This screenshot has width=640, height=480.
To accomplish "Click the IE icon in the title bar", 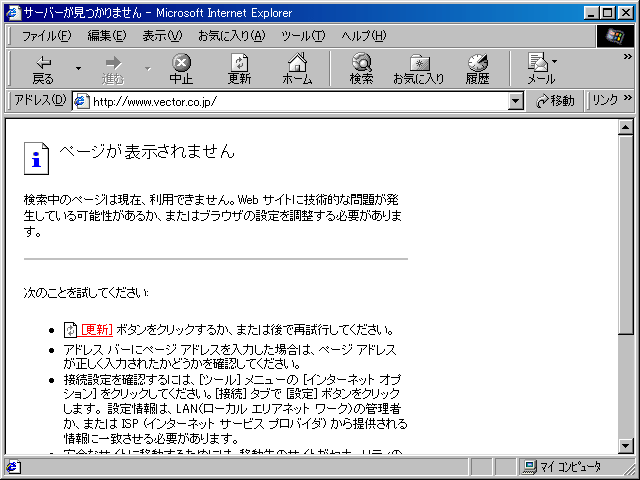I will [14, 13].
